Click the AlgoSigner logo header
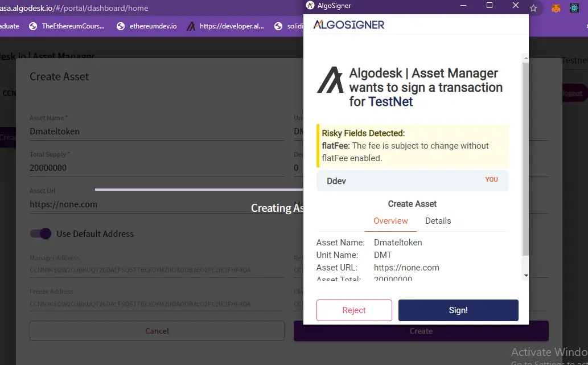The height and width of the screenshot is (365, 588). tap(349, 24)
